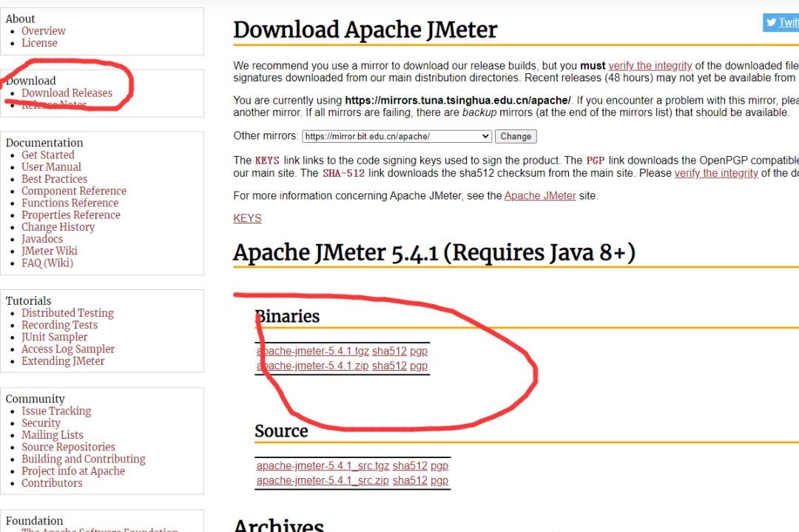Open the Overview link under About
Screen dimensions: 799x532
[44, 31]
